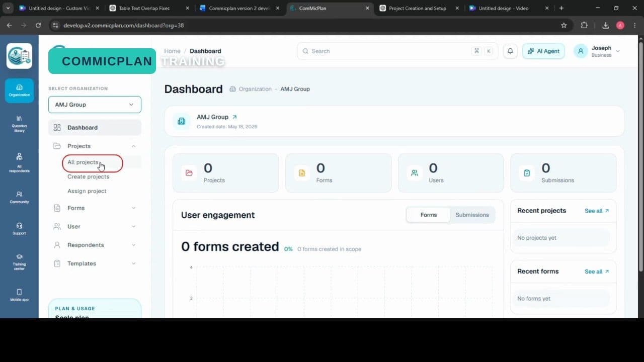Choose Create projects in the sidebar

88,177
